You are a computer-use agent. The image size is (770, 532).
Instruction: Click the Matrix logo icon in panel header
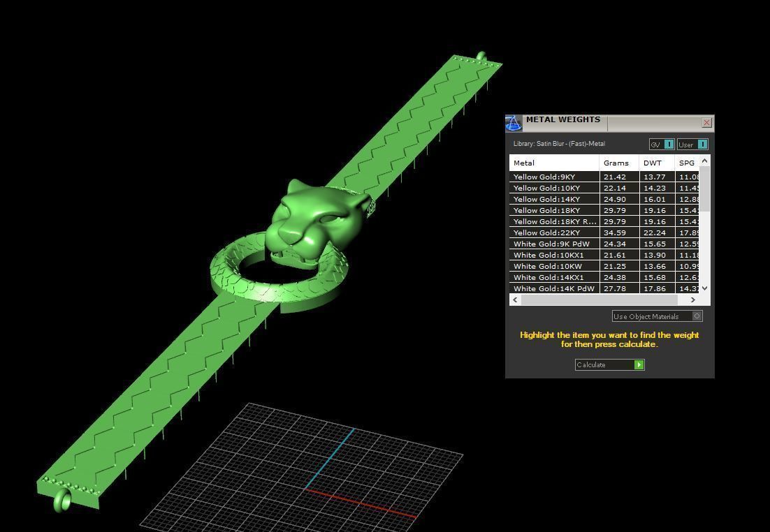point(514,123)
